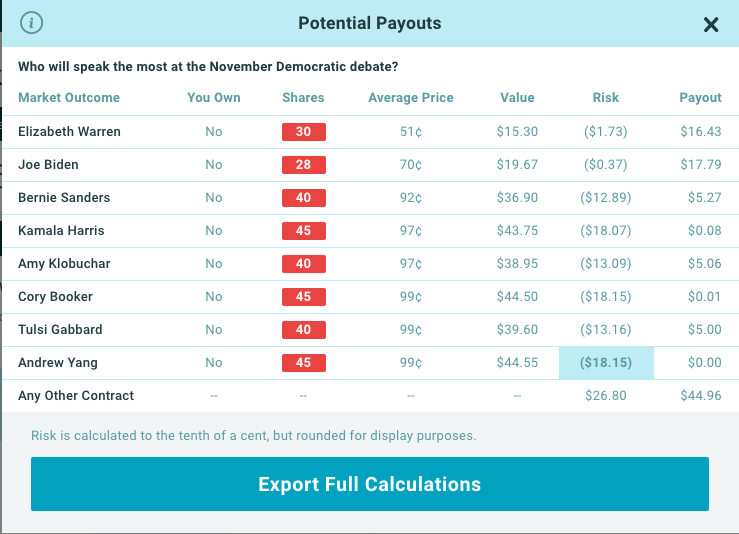Click Amy Klobuchar's red 40 shares badge

[304, 263]
